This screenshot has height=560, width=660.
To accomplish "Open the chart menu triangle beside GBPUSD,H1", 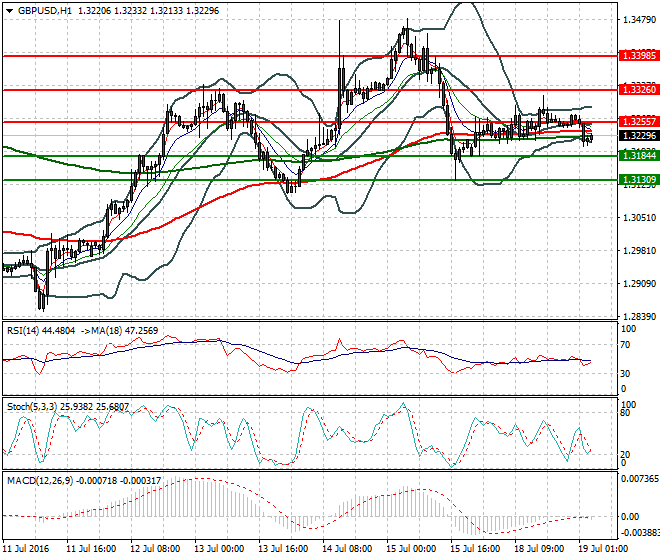I will point(10,11).
